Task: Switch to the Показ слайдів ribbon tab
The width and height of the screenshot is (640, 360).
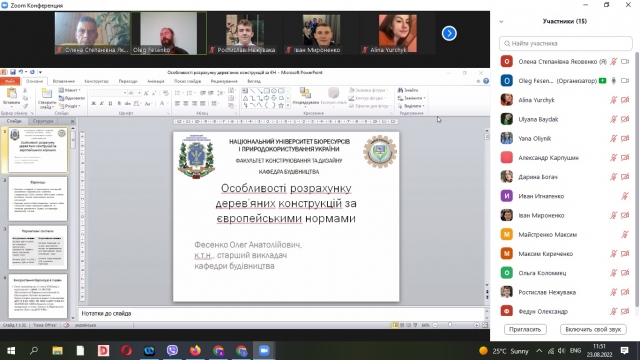Action: 187,81
